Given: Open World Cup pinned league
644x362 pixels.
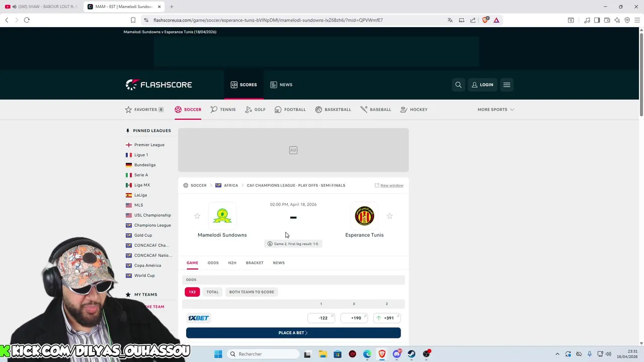Looking at the screenshot, I should point(144,276).
